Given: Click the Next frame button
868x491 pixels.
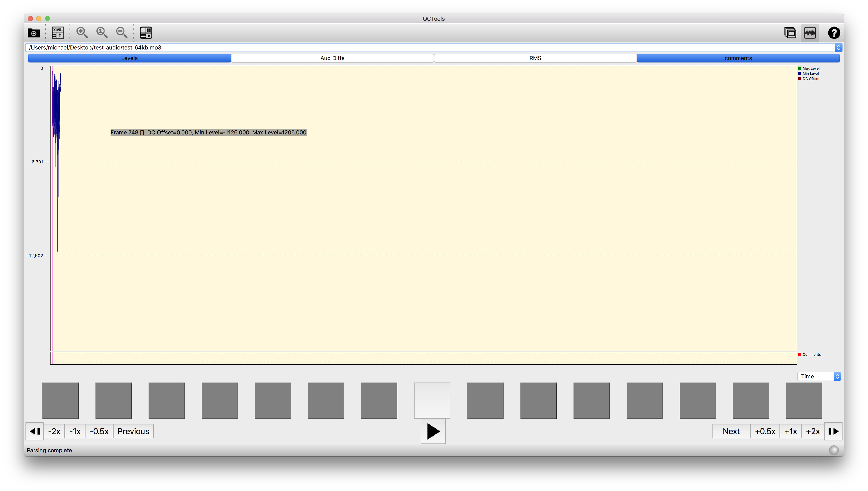Looking at the screenshot, I should pyautogui.click(x=731, y=431).
